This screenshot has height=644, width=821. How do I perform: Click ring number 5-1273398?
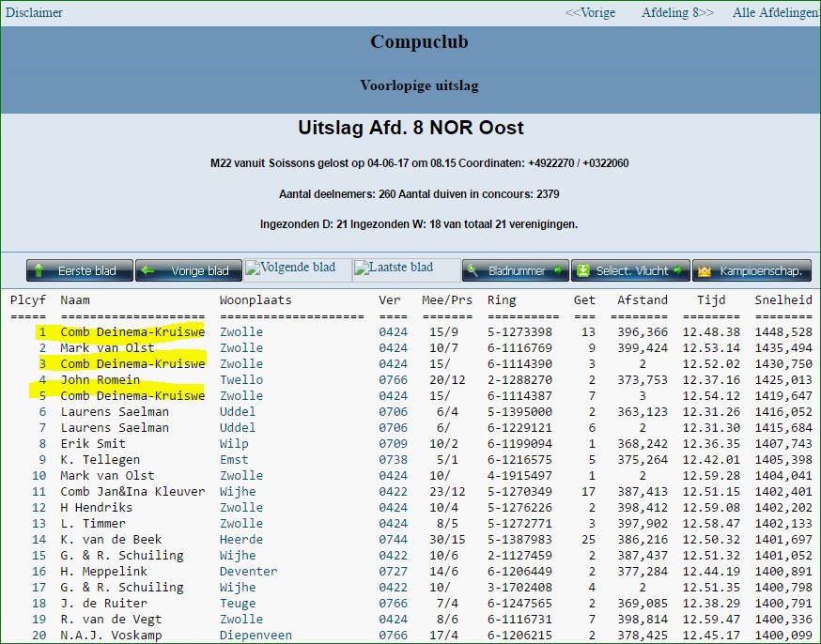(x=519, y=332)
